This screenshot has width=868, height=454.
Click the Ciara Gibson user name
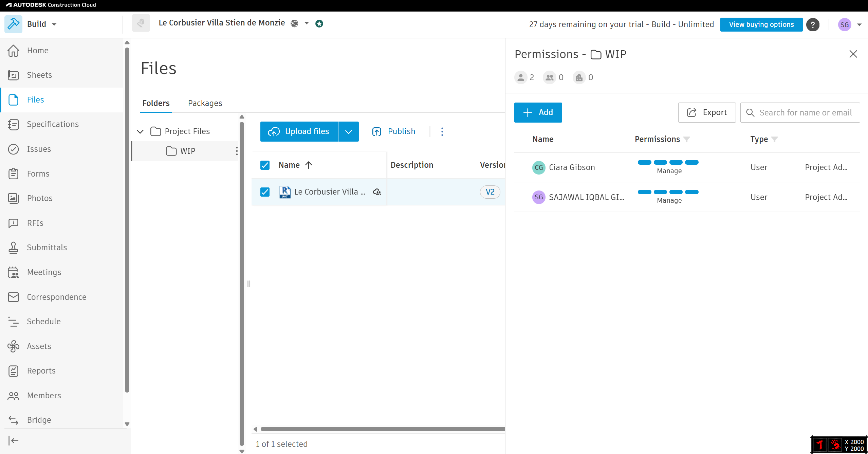point(572,168)
